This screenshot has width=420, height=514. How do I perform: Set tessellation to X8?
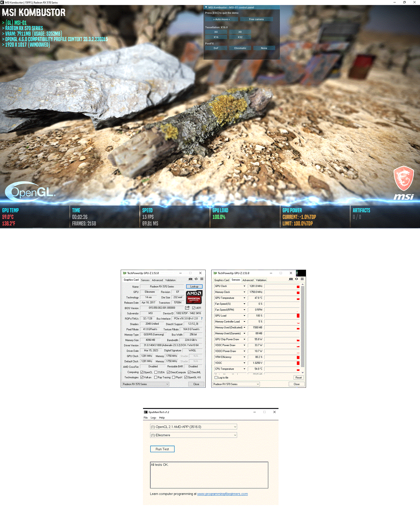coord(240,32)
